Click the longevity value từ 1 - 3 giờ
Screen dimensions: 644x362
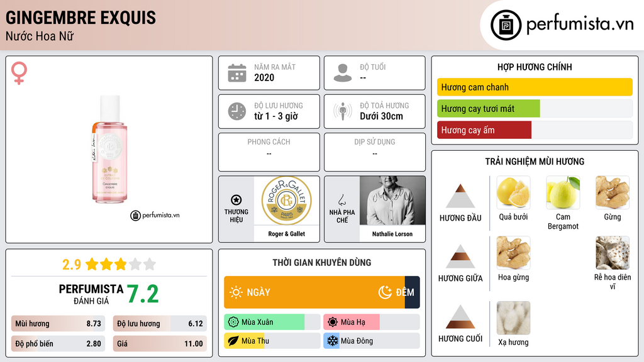(275, 116)
